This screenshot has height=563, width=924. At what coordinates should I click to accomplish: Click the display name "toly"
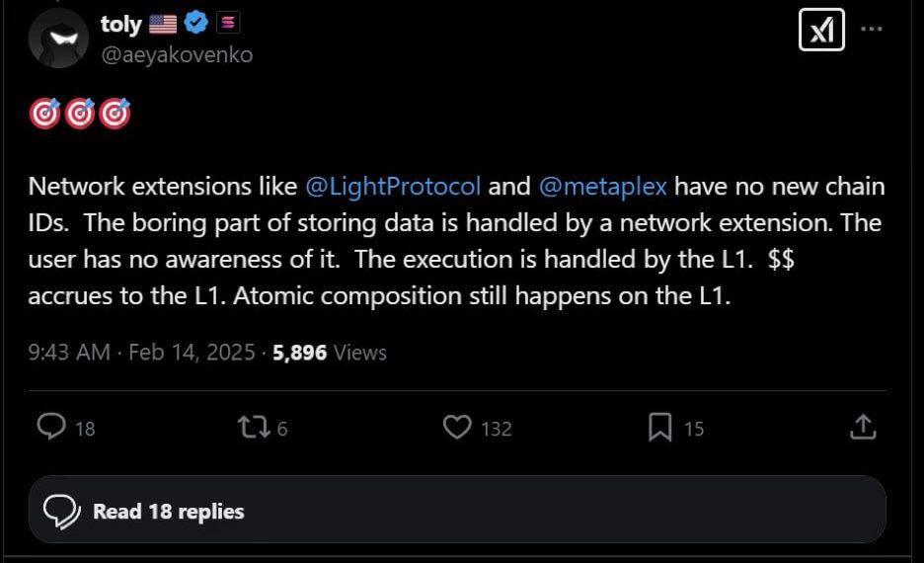click(x=121, y=25)
